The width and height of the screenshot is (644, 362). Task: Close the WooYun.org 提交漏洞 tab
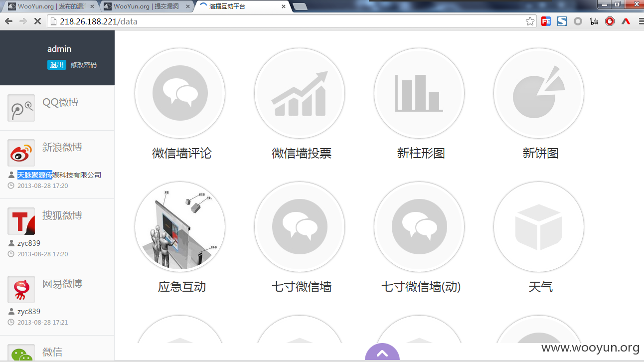pos(187,6)
